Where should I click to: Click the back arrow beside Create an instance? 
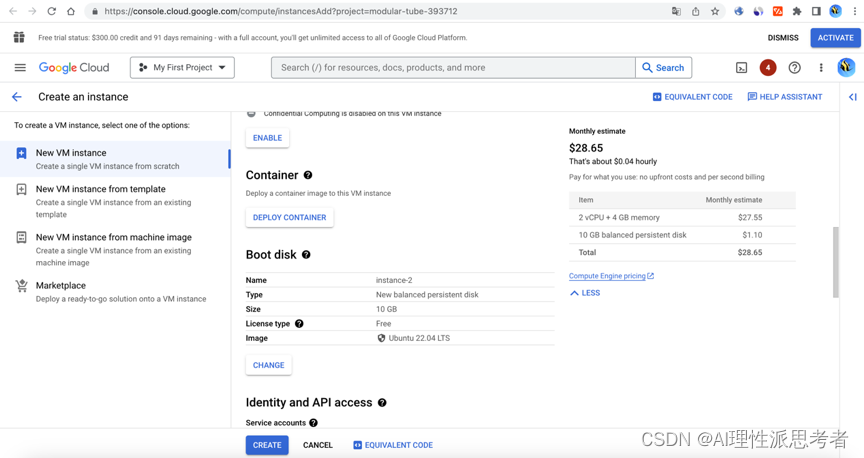click(x=17, y=97)
